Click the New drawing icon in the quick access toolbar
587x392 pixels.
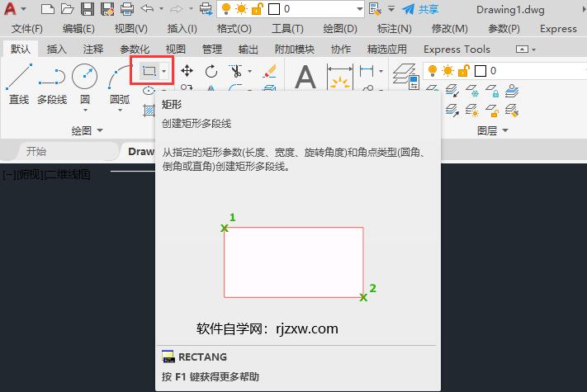[48, 9]
